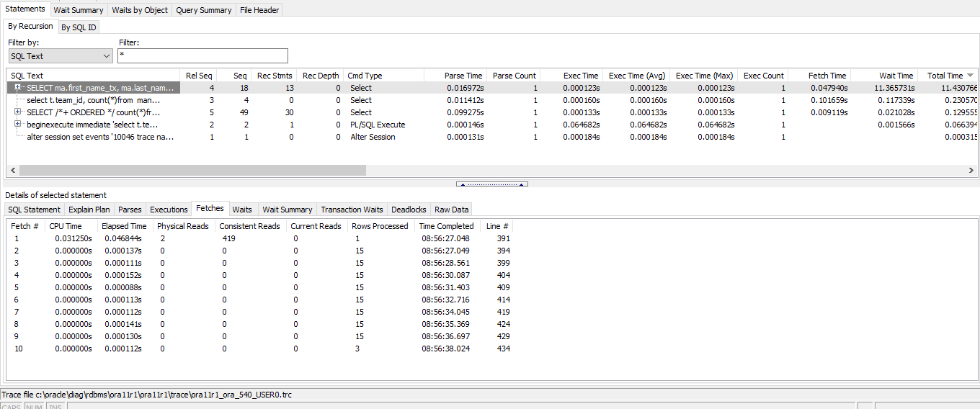
Task: Sort fetches by Elapsed Time column
Action: click(124, 226)
